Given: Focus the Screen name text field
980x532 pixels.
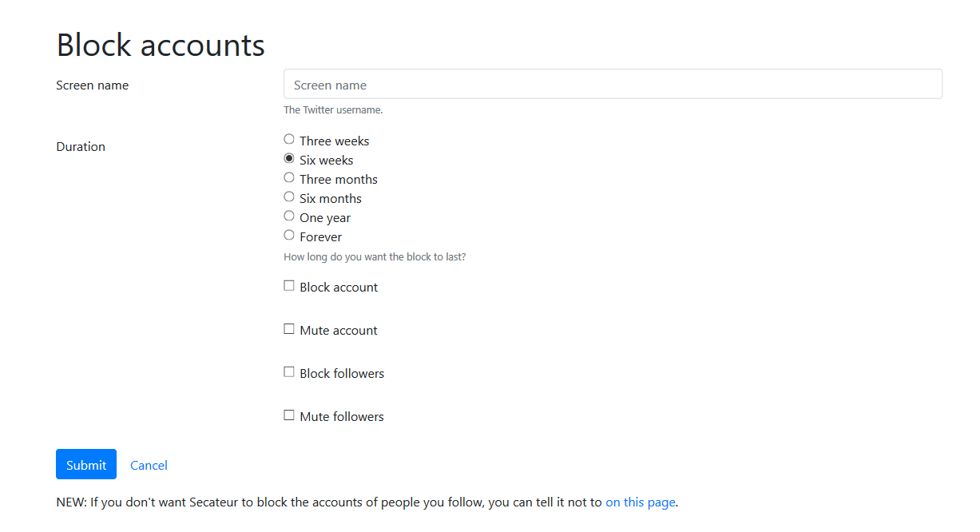Looking at the screenshot, I should pyautogui.click(x=613, y=84).
